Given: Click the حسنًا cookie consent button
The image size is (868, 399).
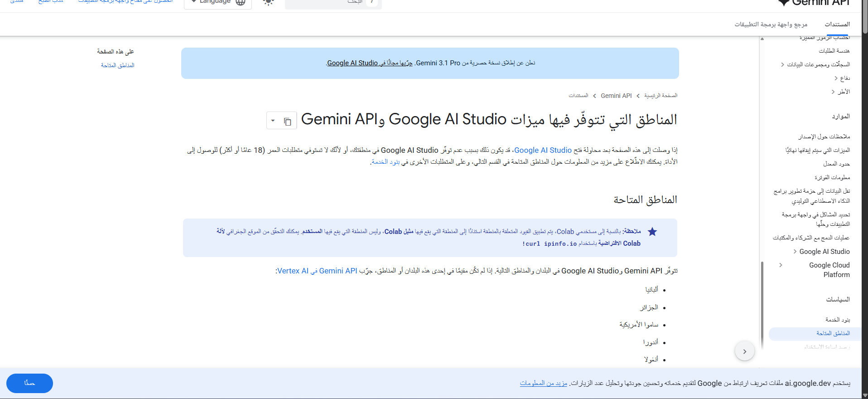Looking at the screenshot, I should [x=29, y=383].
